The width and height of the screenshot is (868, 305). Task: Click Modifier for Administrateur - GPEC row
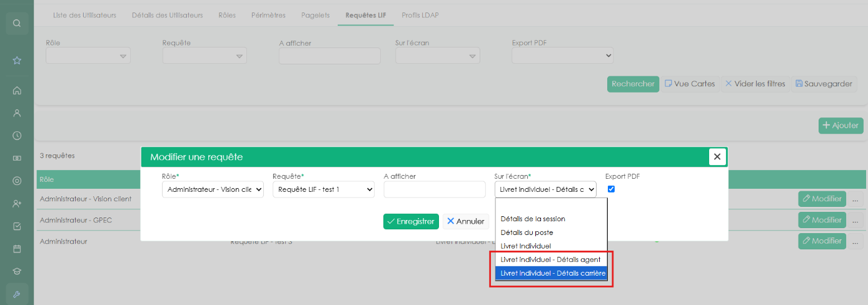[822, 220]
